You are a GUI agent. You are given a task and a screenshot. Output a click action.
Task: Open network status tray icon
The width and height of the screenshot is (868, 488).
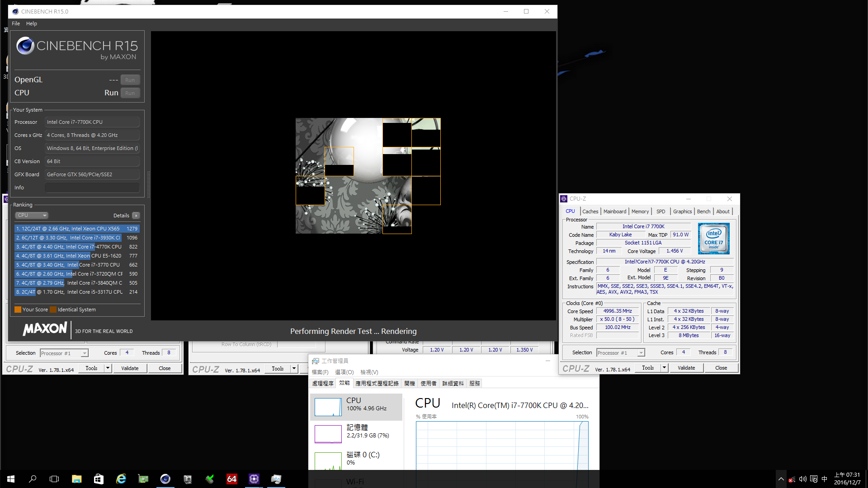(792, 479)
